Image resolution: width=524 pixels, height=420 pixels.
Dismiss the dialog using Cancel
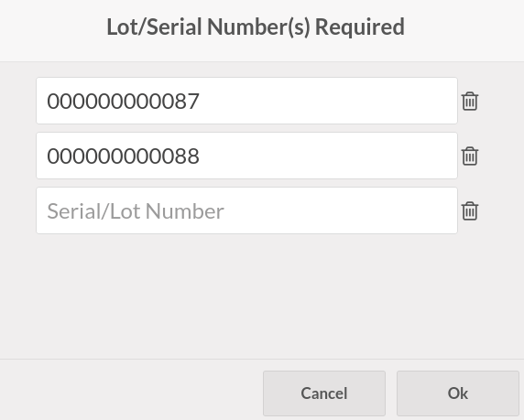[x=324, y=393]
